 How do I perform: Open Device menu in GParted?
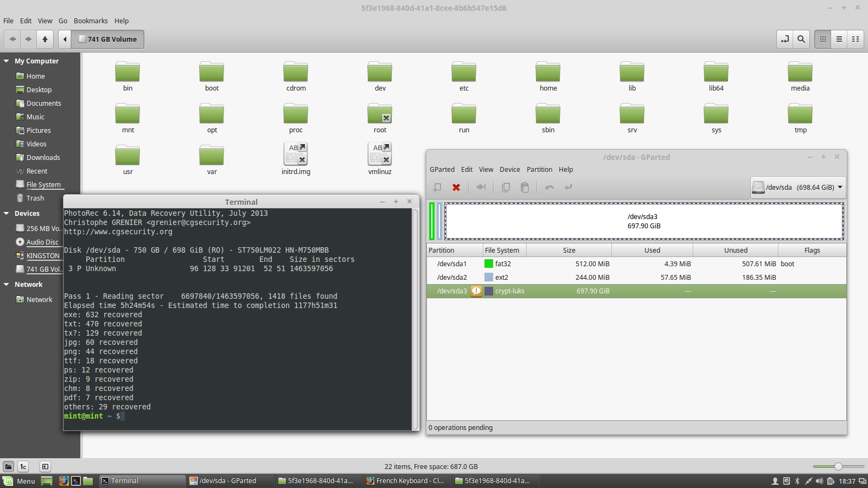point(509,170)
